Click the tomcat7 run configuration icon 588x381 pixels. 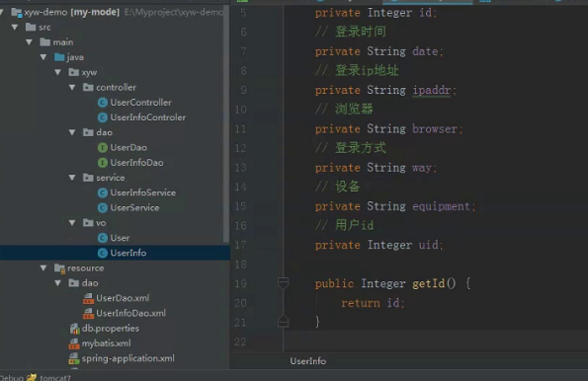[x=32, y=377]
